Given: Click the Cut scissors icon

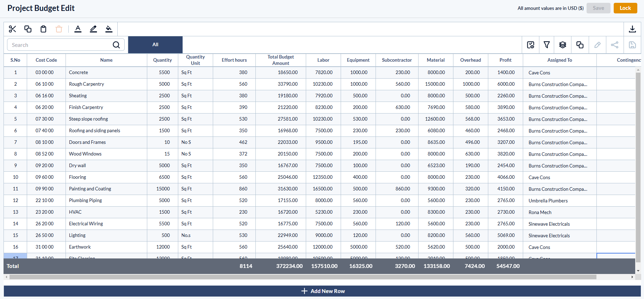Looking at the screenshot, I should (12, 29).
